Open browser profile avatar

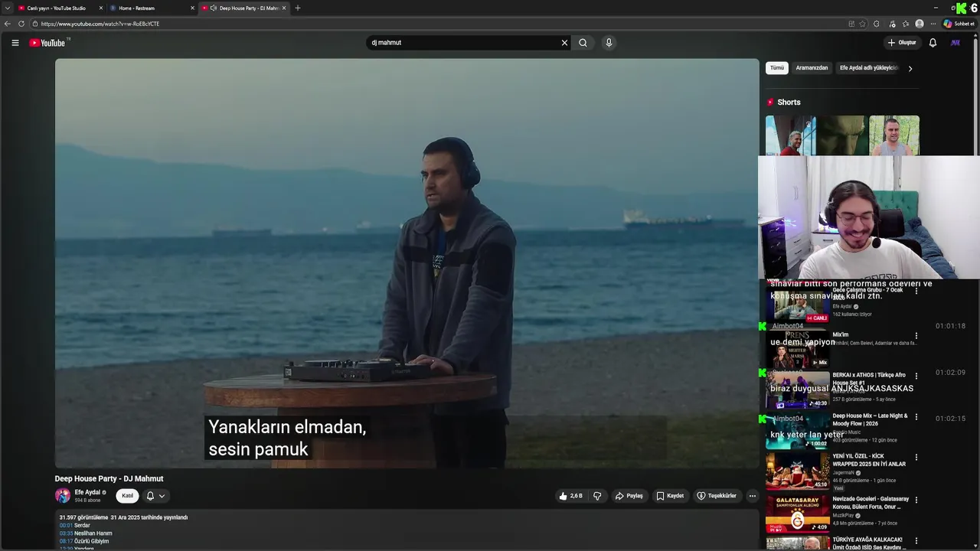(x=920, y=24)
